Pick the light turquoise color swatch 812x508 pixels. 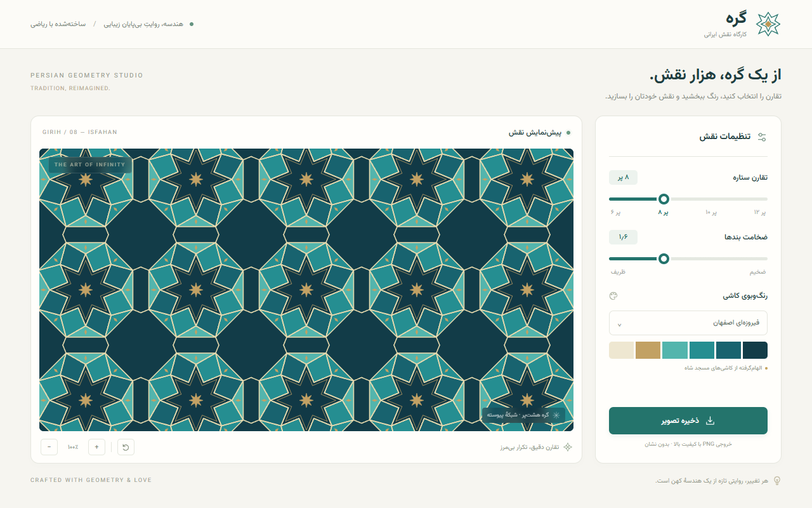click(x=675, y=350)
